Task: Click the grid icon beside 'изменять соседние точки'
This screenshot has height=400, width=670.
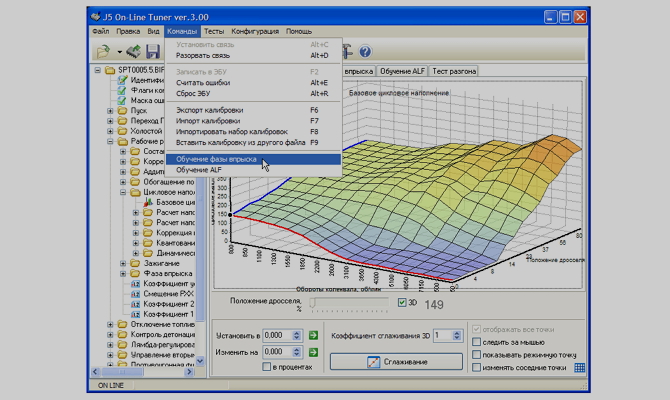Action: 579,368
